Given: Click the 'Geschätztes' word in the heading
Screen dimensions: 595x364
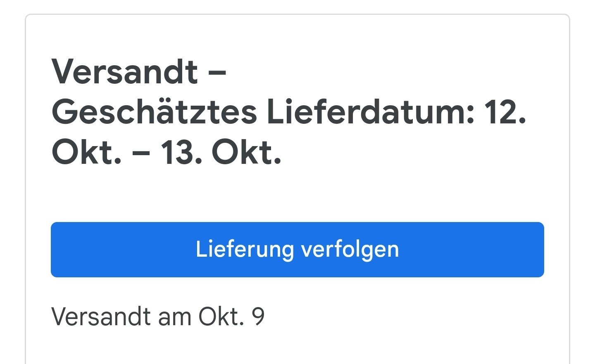Looking at the screenshot, I should click(154, 112).
